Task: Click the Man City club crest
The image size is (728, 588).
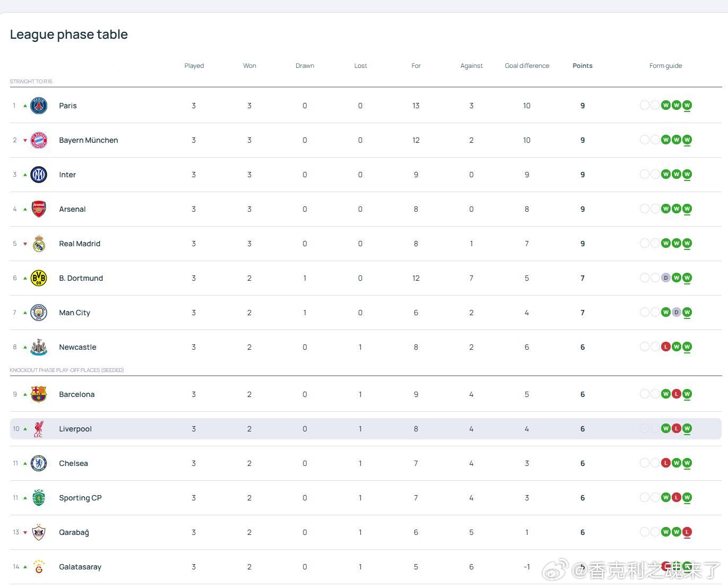Action: 39,313
